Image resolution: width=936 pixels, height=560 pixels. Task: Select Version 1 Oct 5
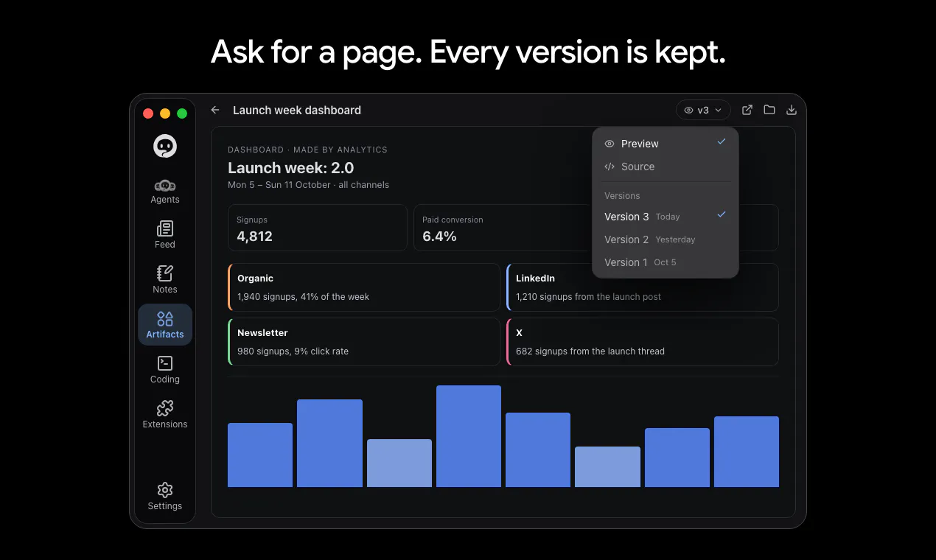point(666,262)
